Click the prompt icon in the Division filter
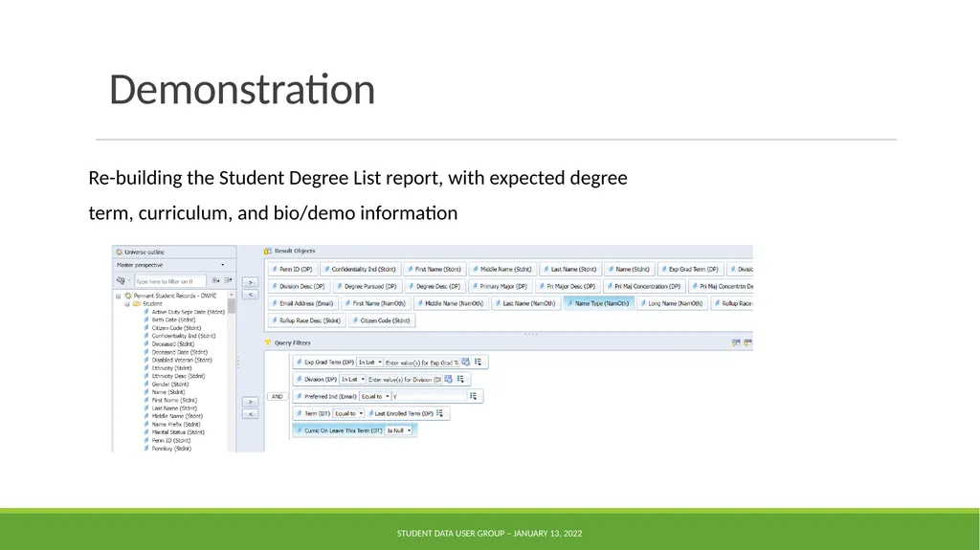The image size is (980, 550). 448,379
